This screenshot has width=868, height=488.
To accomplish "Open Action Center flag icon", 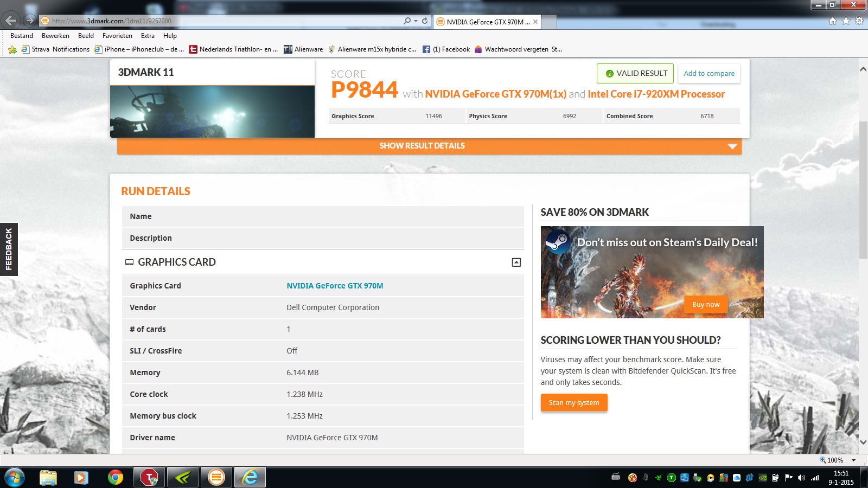I will tap(789, 478).
